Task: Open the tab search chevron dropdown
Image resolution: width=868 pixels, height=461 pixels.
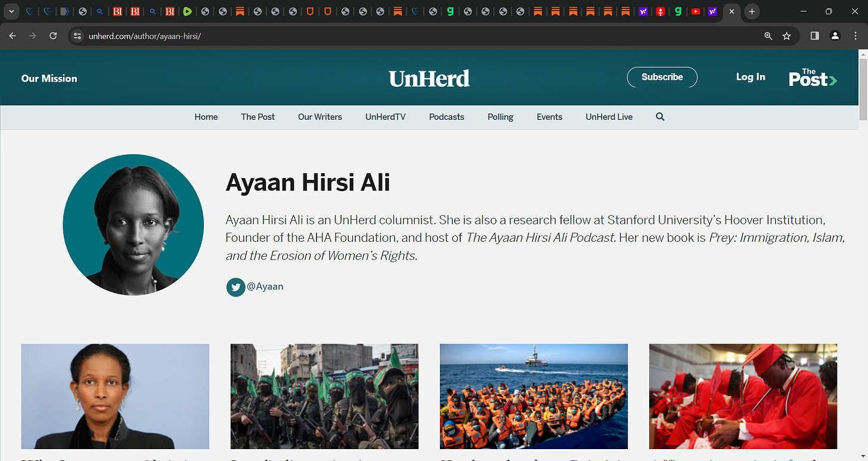Action: [x=11, y=11]
